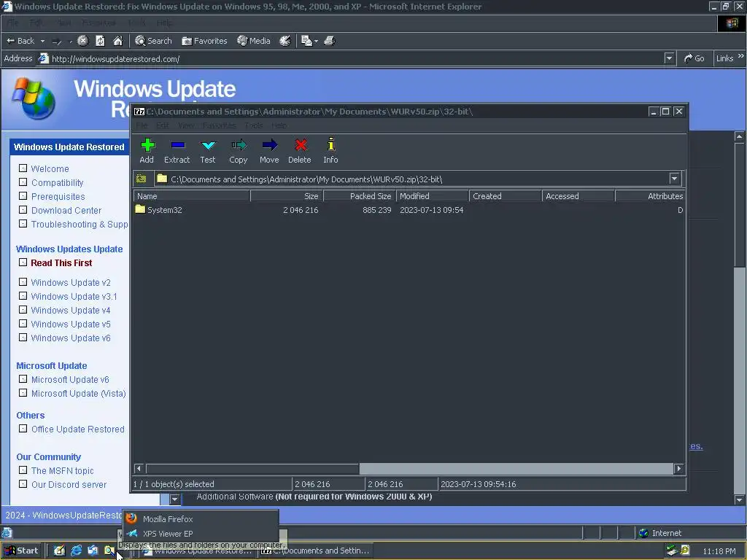
Task: Go up one folder level in 7-Zip
Action: (x=142, y=179)
